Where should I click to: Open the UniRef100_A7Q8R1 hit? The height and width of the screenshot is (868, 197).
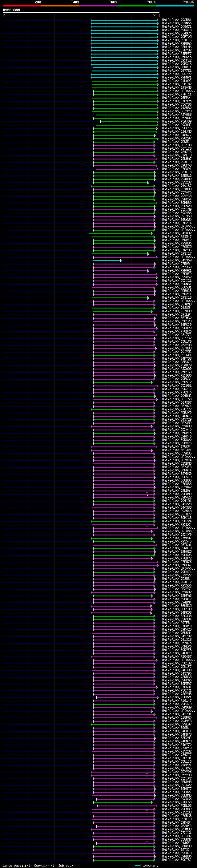click(x=176, y=169)
